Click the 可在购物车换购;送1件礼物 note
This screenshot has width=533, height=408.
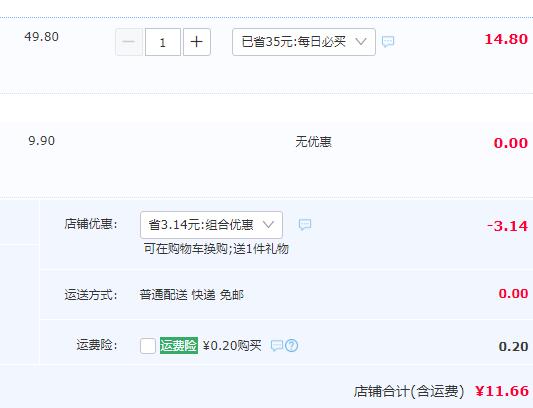[216, 249]
